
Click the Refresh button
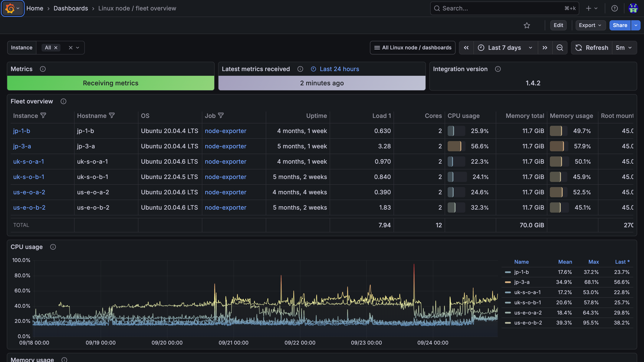coord(592,48)
